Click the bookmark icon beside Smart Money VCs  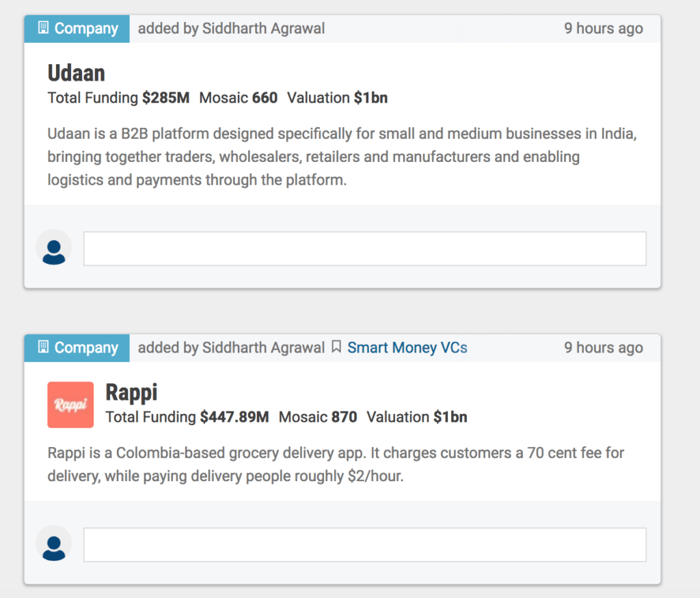pyautogui.click(x=336, y=346)
